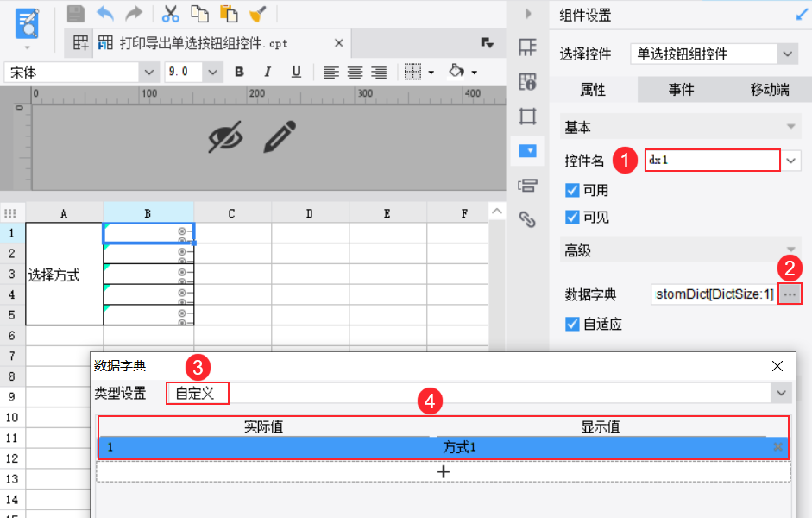This screenshot has height=518, width=812.
Task: Click the grid icon left of file tab
Action: (80, 43)
